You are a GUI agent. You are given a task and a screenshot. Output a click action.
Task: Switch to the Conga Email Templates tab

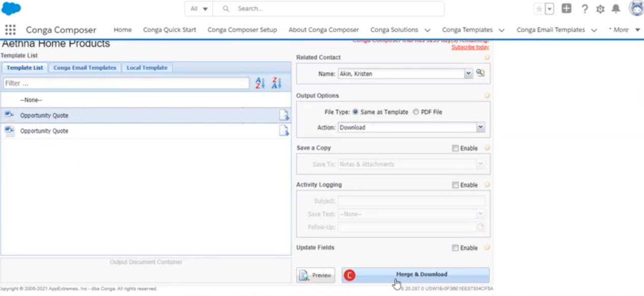[84, 68]
